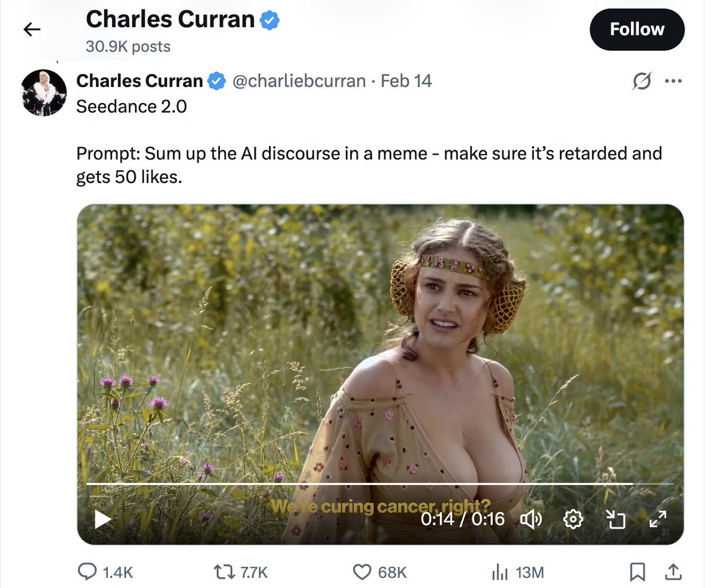Bookmark this post
Screen dimensions: 711x588
coord(637,572)
